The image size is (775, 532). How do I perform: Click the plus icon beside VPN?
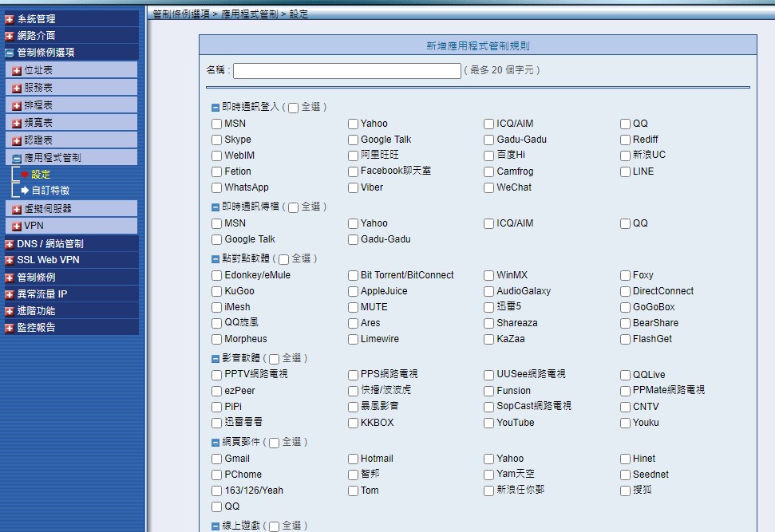(x=17, y=227)
